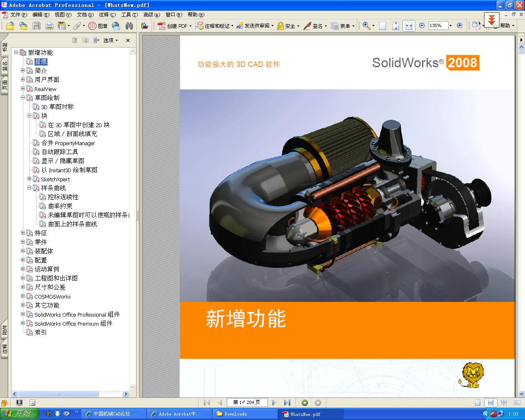Open the zoom percentage dropdown arrow
Viewport: 525px width, 420px height.
coord(450,25)
